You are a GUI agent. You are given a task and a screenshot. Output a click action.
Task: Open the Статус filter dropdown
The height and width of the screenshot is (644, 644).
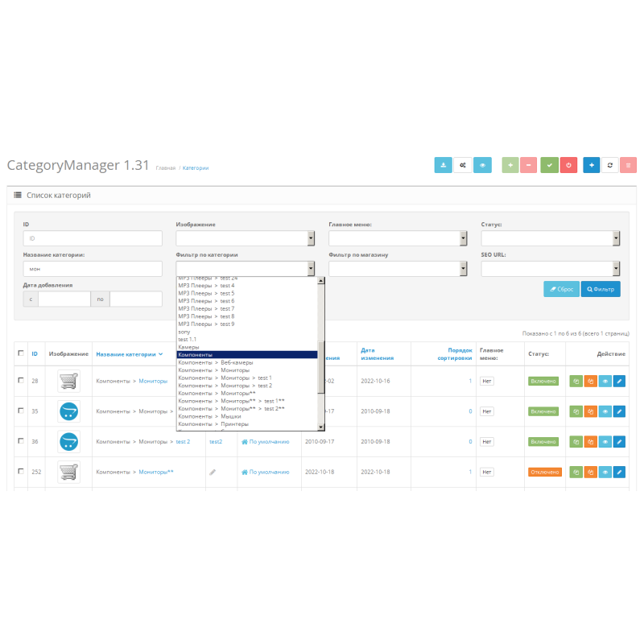[551, 238]
